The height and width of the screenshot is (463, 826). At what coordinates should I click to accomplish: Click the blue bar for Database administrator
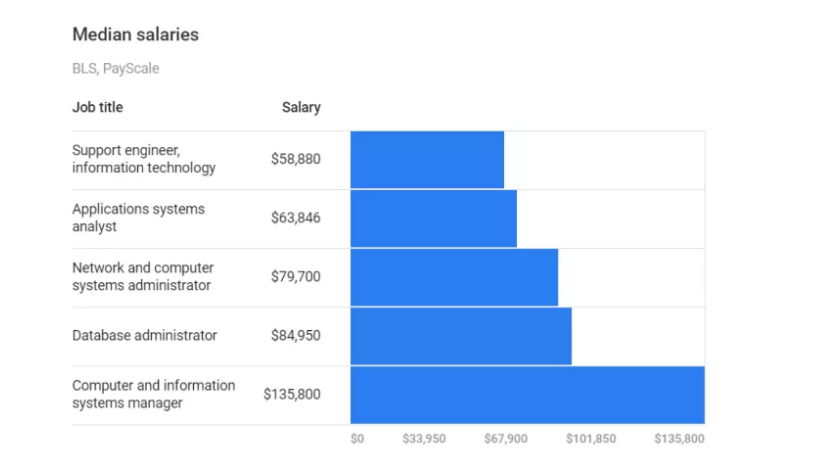(460, 335)
